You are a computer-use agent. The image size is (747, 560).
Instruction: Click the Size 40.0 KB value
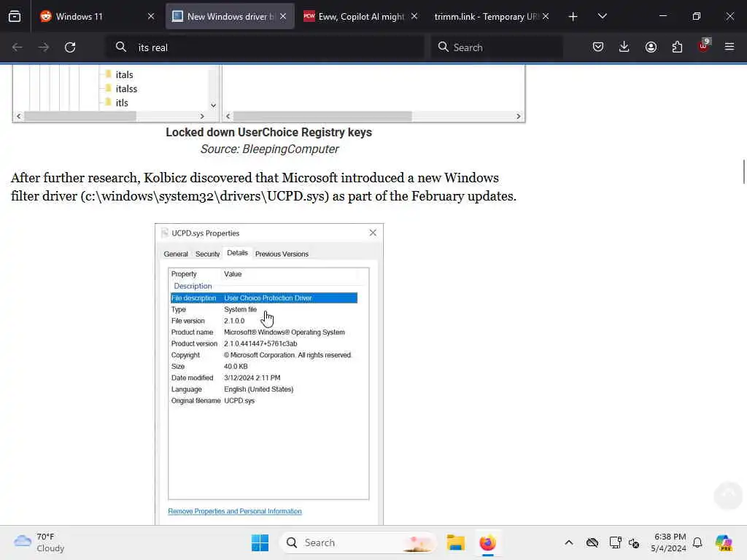tap(236, 367)
